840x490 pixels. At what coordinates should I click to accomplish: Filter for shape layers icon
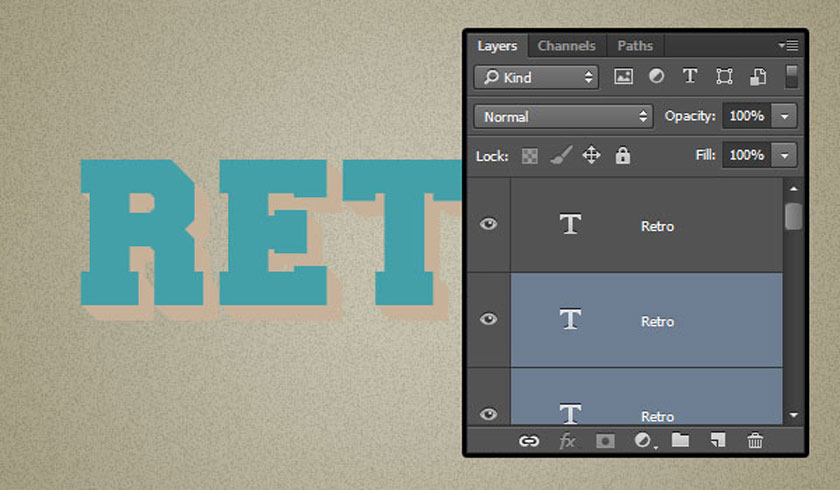(x=724, y=77)
